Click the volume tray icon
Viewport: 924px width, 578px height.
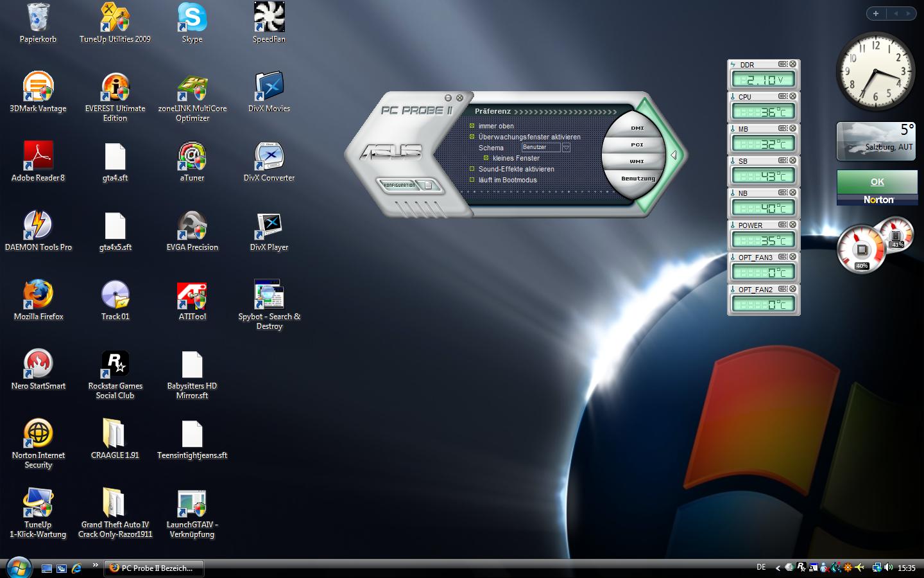coord(889,567)
